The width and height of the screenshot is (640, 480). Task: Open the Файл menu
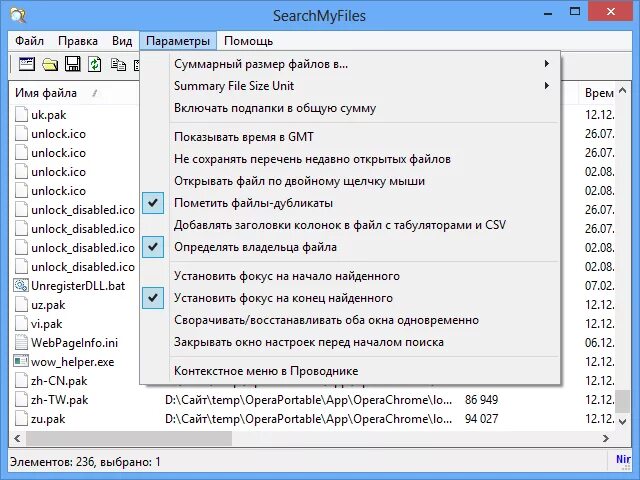click(x=29, y=41)
